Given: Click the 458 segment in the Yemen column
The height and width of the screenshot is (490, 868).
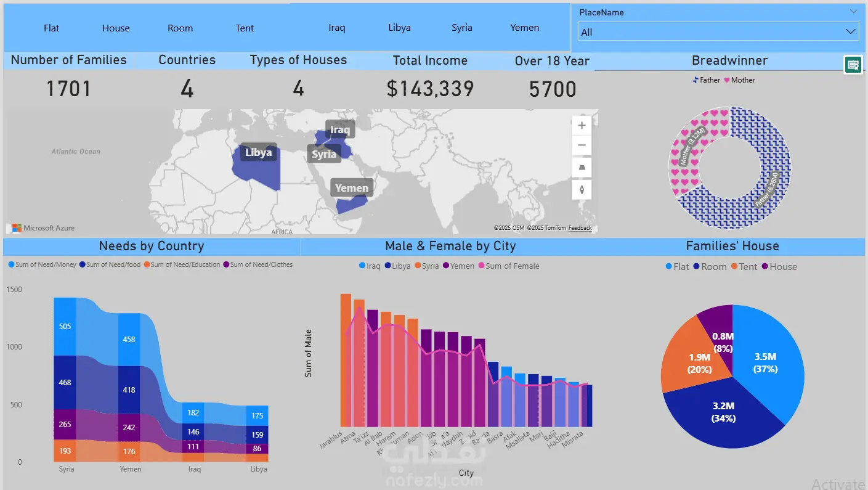Looking at the screenshot, I should pos(129,340).
